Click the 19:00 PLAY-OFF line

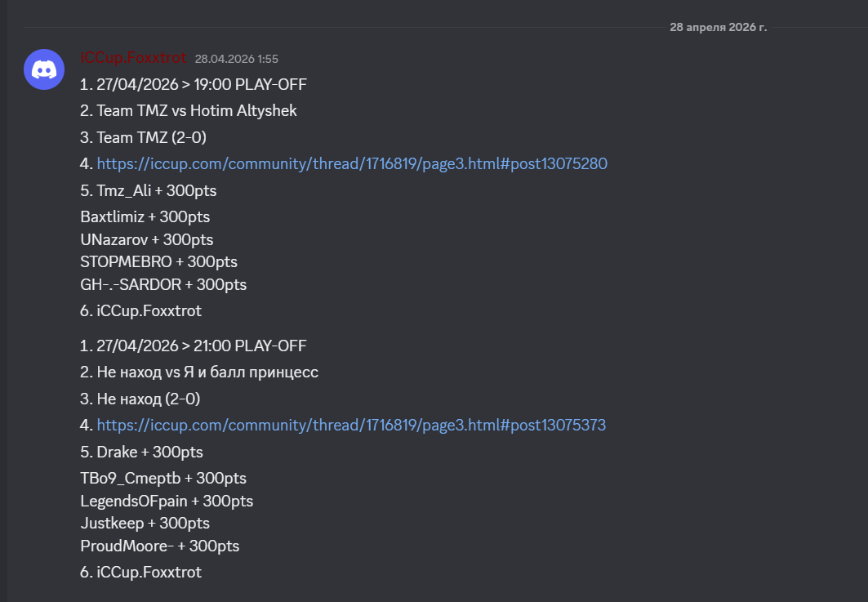(194, 85)
